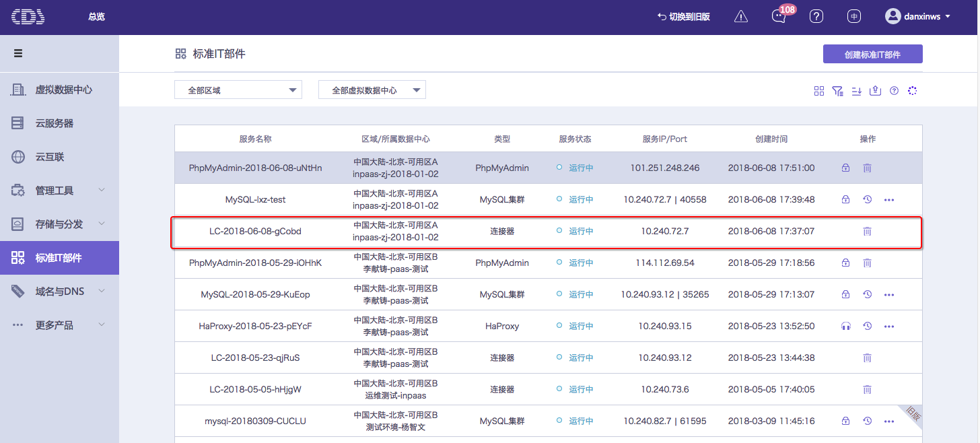Open 虚拟数据中心 in the sidebar

point(59,90)
